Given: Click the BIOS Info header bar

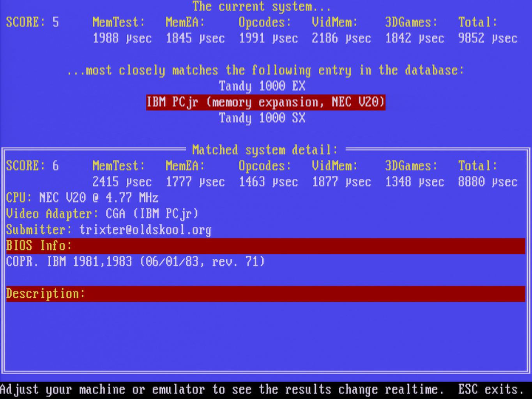Looking at the screenshot, I should (266, 246).
